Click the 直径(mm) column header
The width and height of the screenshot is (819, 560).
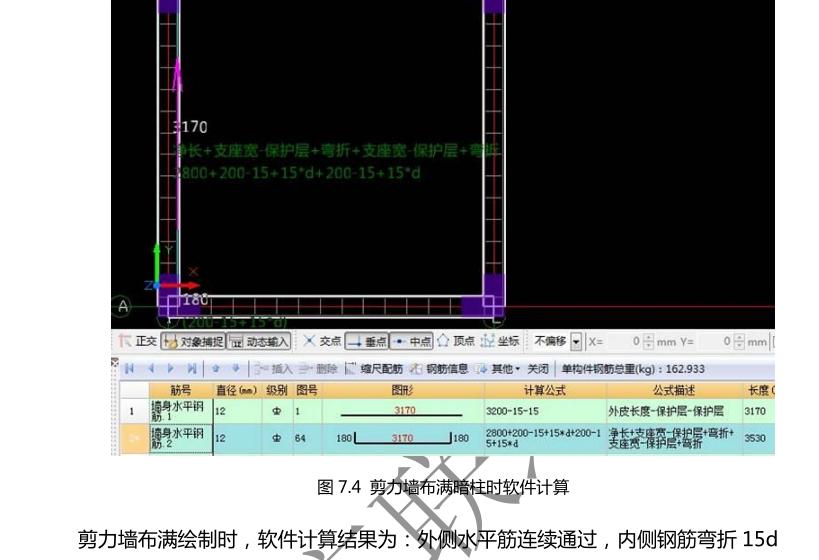point(237,390)
